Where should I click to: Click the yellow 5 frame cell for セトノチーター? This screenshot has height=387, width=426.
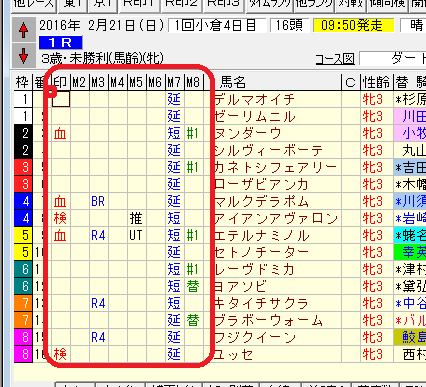click(x=23, y=252)
